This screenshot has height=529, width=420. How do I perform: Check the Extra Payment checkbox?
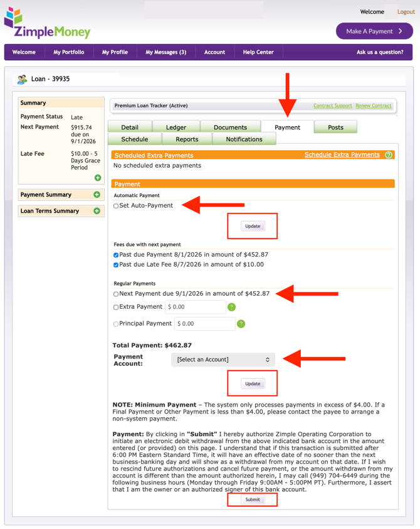(x=116, y=307)
